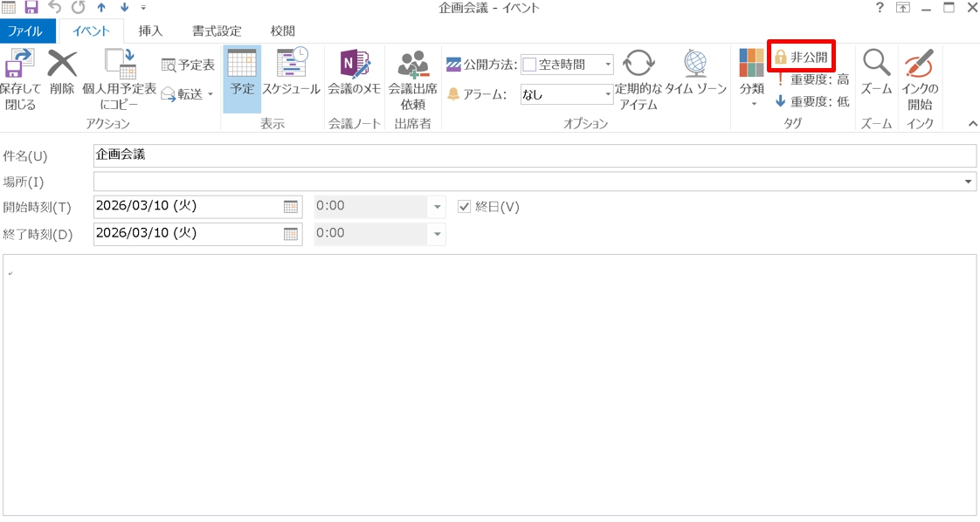Viewport: 980px width, 522px height.
Task: Click the subject (件名) text field
Action: (534, 155)
